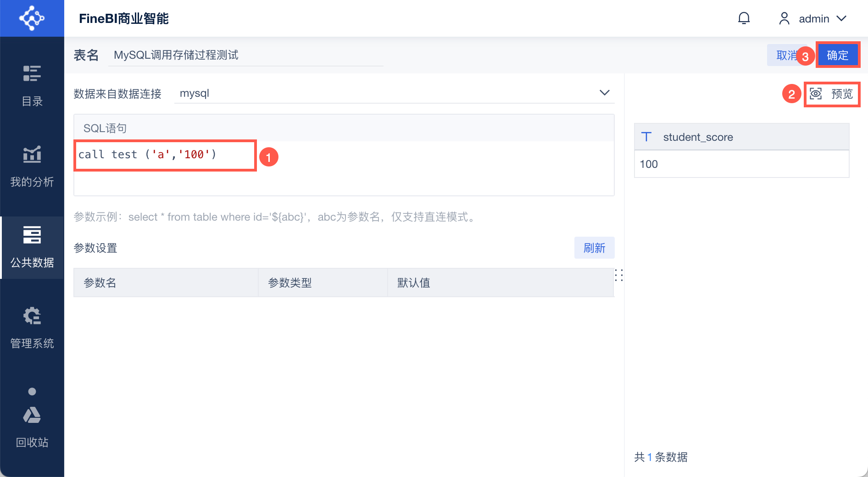Select the 公共数据 sidebar icon

point(32,235)
